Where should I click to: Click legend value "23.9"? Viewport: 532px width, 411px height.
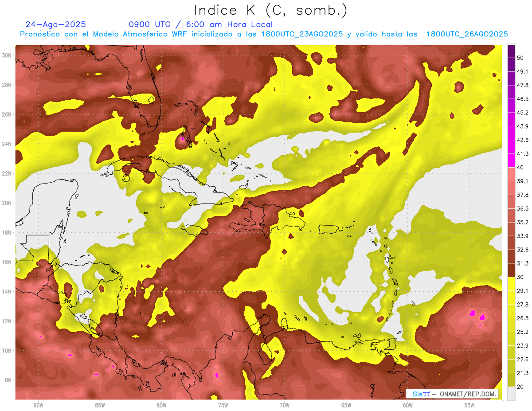click(523, 345)
